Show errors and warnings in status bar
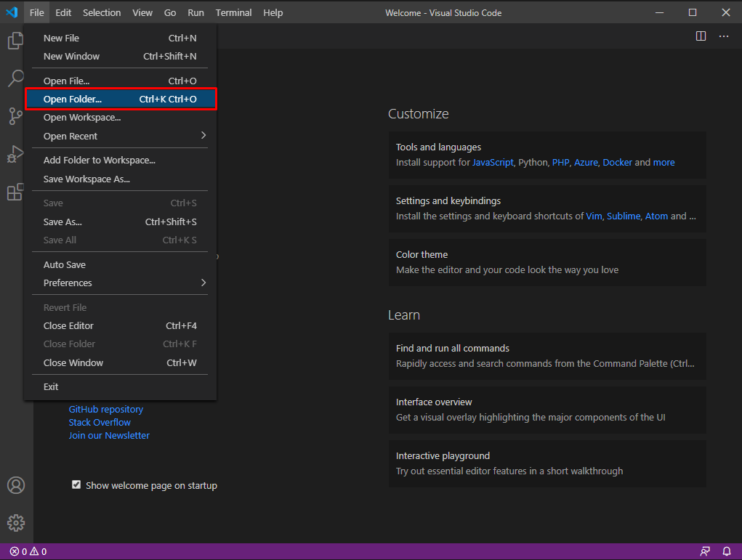Screen dimensions: 742x560 pos(28,551)
